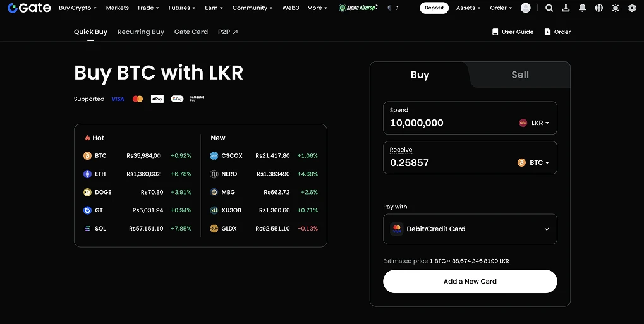Viewport: 644px width, 324px height.
Task: Click the BTC coin icon in Hot list
Action: point(87,155)
